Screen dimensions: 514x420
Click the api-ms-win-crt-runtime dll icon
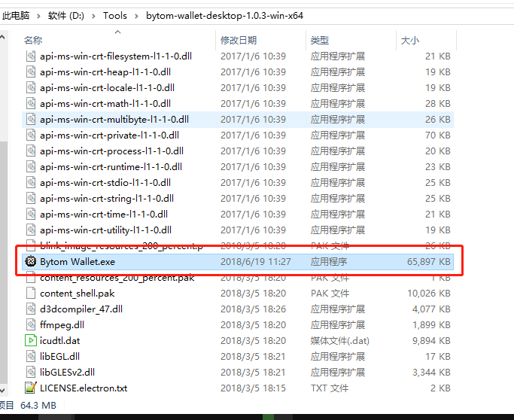[x=31, y=166]
